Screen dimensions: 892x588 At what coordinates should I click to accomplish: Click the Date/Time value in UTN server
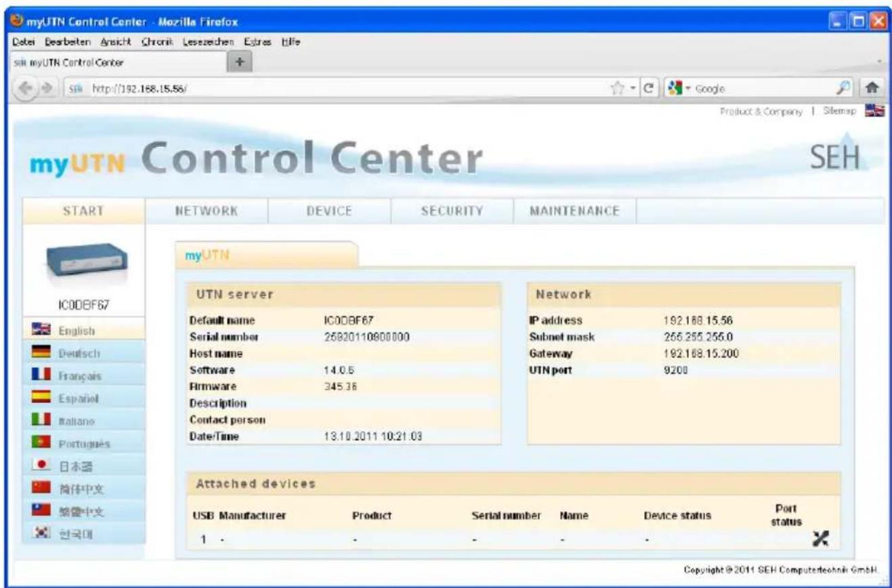[x=373, y=437]
